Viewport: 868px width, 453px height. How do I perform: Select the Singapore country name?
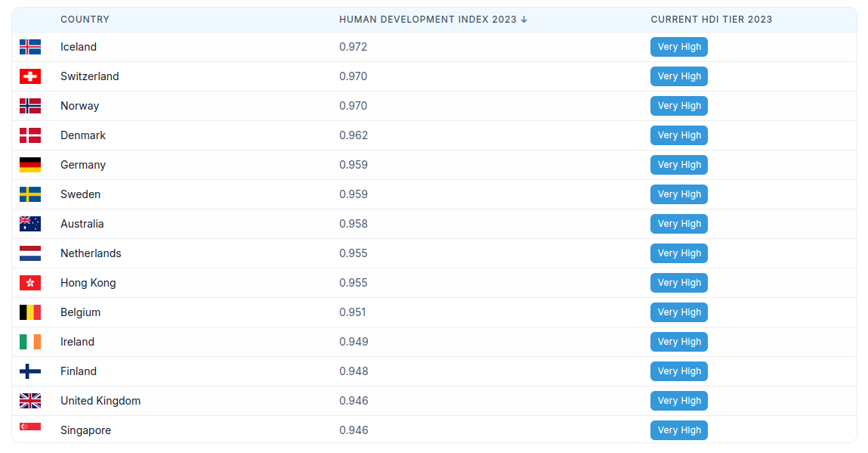[86, 430]
